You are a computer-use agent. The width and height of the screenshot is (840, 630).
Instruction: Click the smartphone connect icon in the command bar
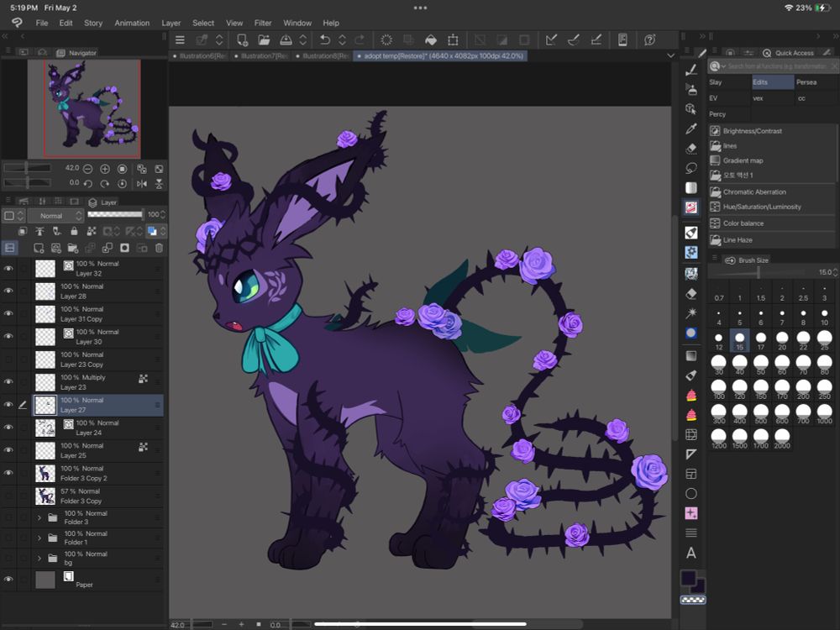(x=622, y=39)
